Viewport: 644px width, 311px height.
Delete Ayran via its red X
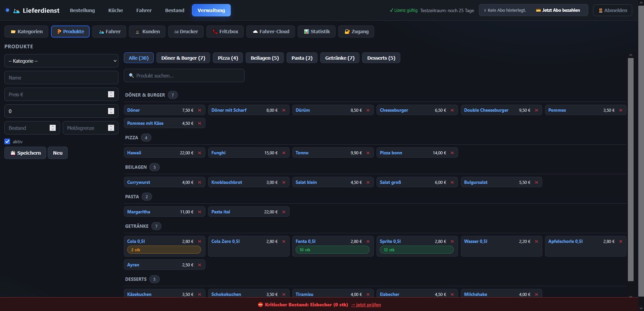[199, 265]
